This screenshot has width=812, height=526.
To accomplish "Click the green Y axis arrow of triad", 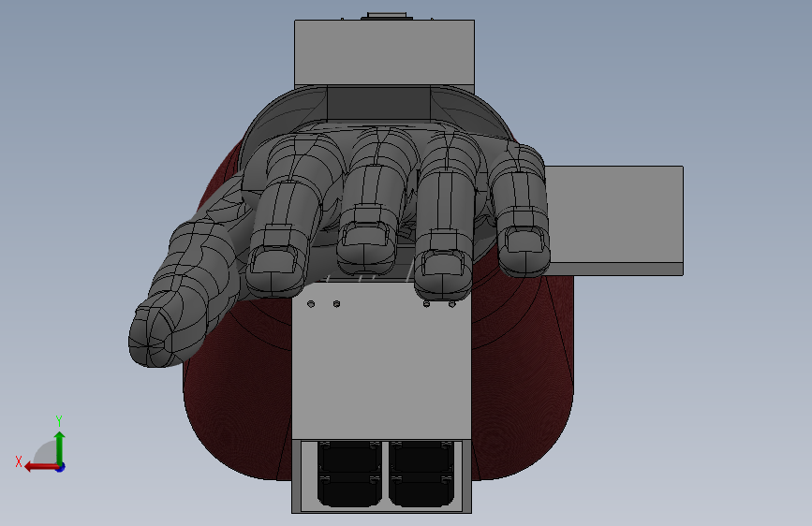I will pyautogui.click(x=60, y=446).
